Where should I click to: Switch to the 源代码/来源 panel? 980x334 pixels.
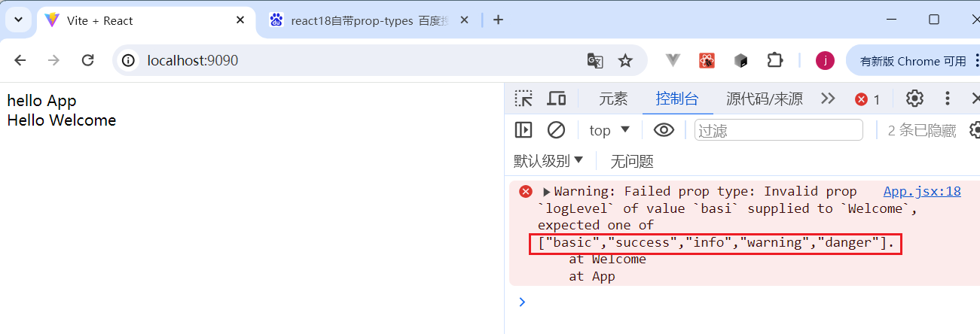pyautogui.click(x=765, y=99)
